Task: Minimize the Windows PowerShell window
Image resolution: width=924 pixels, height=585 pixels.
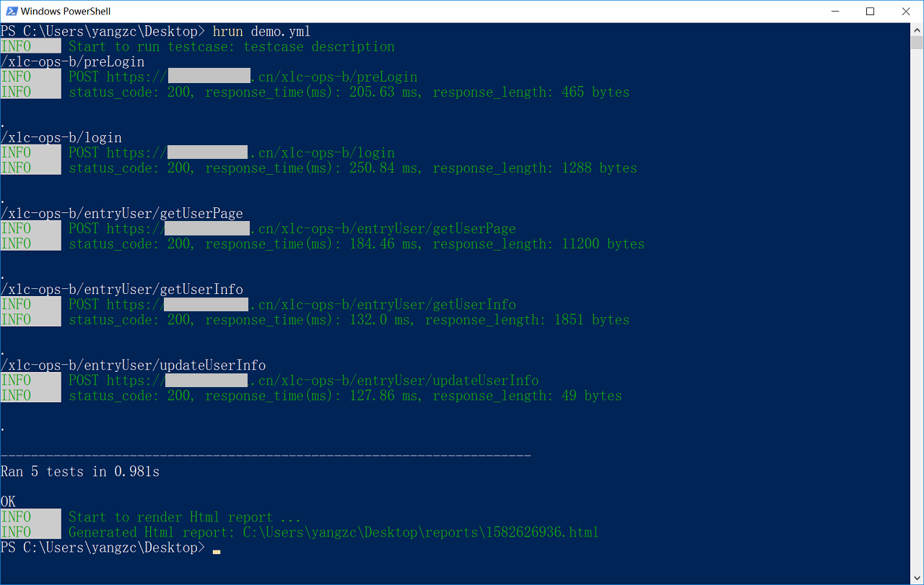Action: (x=835, y=11)
